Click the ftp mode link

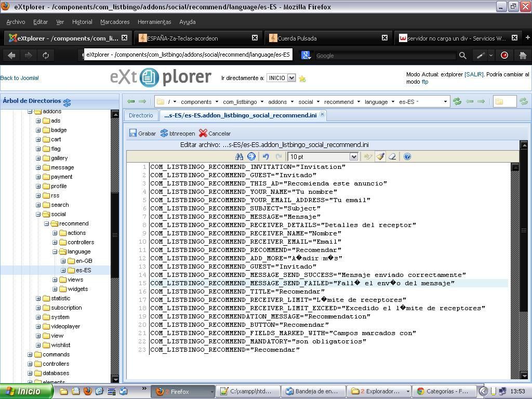[x=425, y=82]
